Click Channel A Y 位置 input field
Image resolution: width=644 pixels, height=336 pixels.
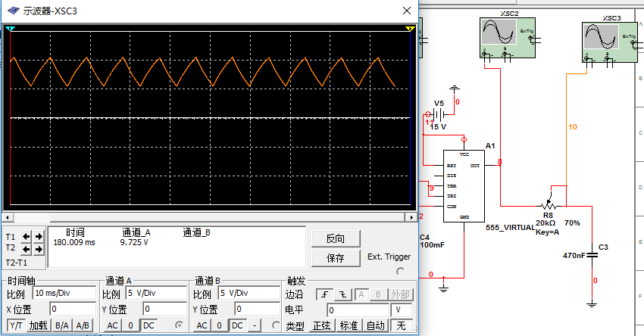click(164, 309)
